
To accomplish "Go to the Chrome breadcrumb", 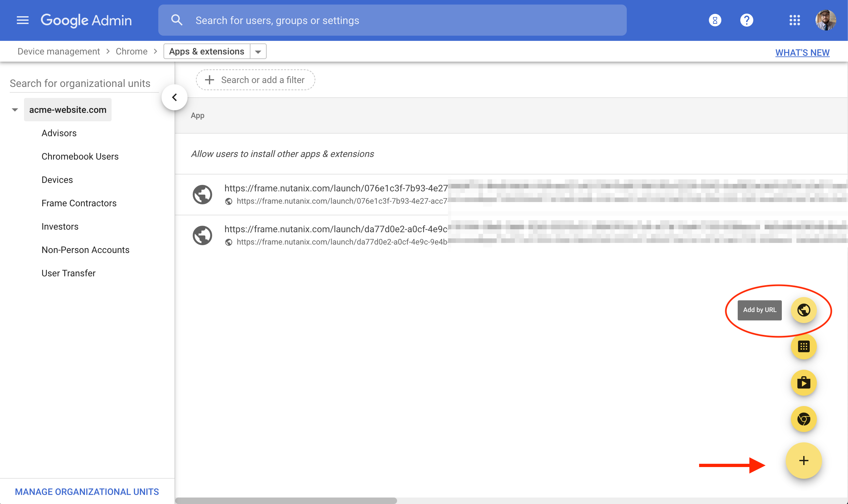I will 131,52.
